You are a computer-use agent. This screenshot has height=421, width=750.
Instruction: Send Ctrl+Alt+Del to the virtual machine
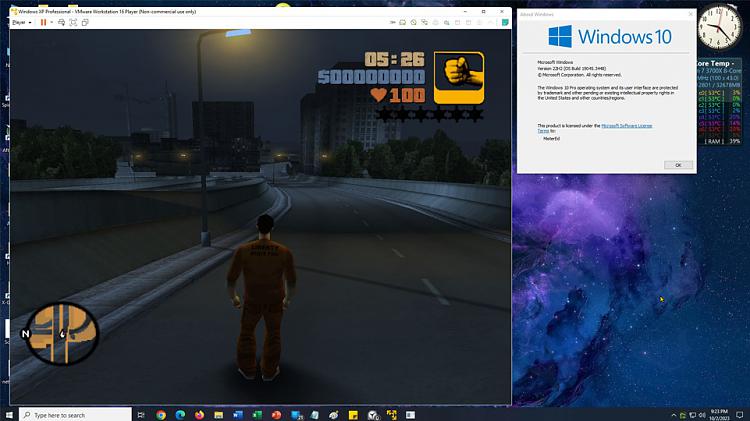click(61, 22)
